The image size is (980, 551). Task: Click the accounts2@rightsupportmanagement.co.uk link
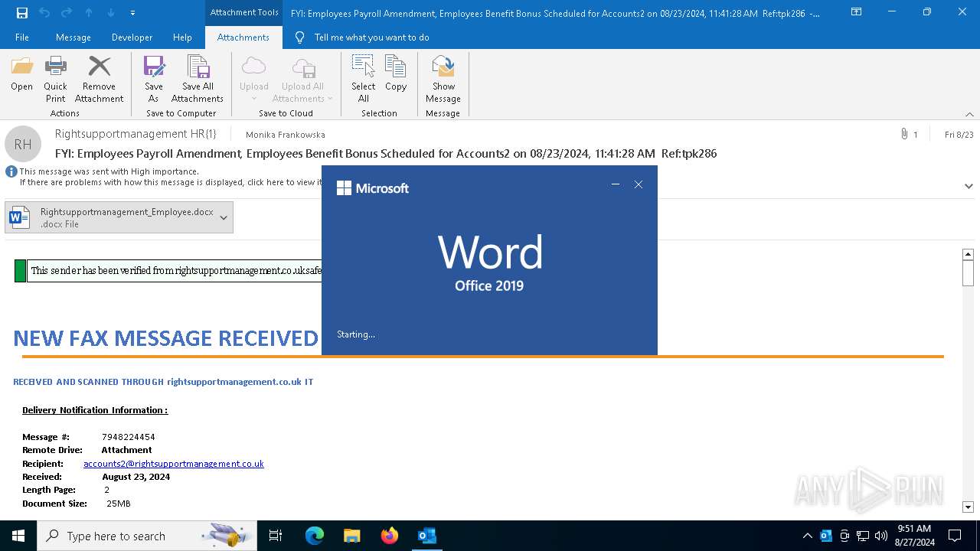(x=174, y=463)
